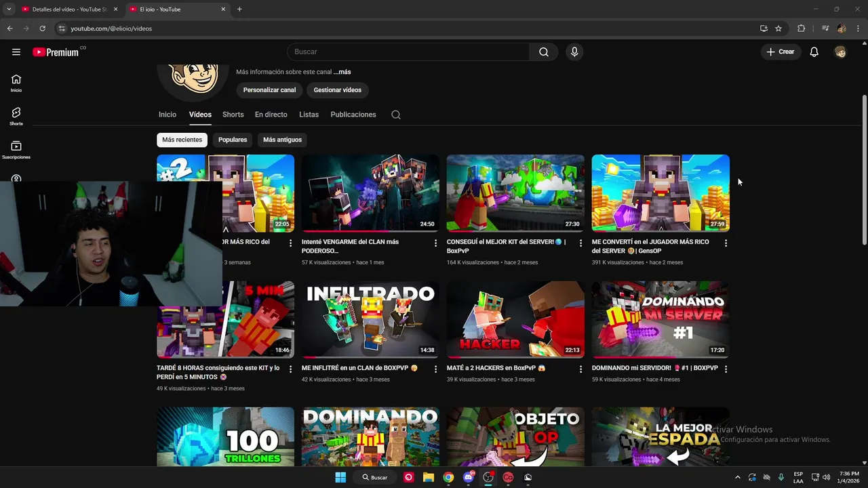Open options for MATÉ a 2 HACKERS video
868x488 pixels.
[x=580, y=369]
